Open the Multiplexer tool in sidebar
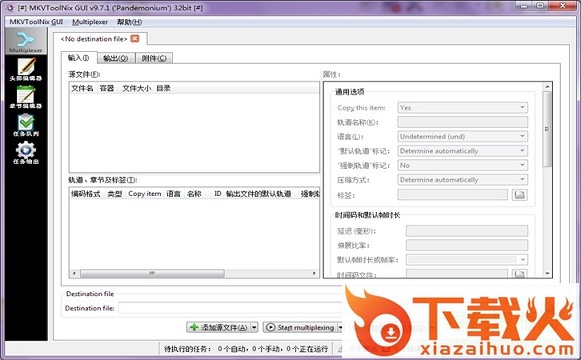 click(26, 42)
